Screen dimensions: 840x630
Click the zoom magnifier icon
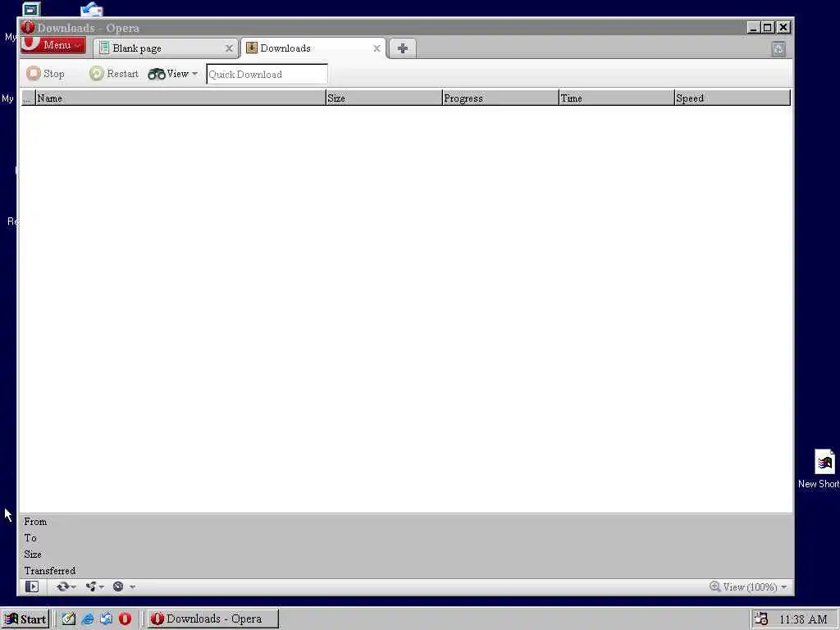coord(714,587)
